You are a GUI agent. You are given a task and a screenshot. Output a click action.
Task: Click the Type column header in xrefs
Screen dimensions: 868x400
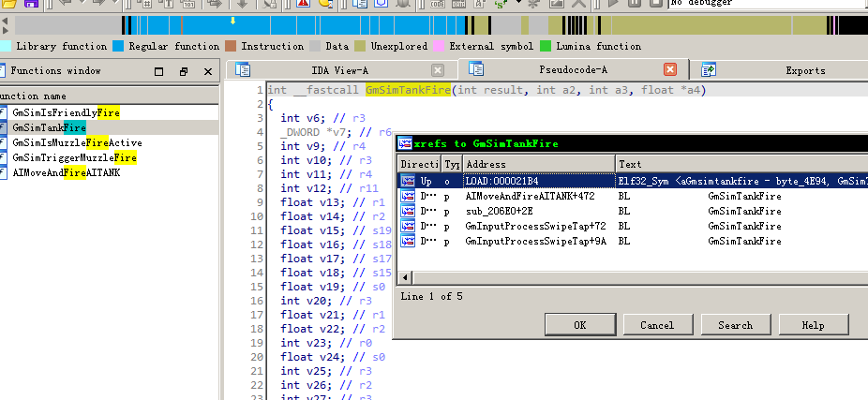pos(452,164)
